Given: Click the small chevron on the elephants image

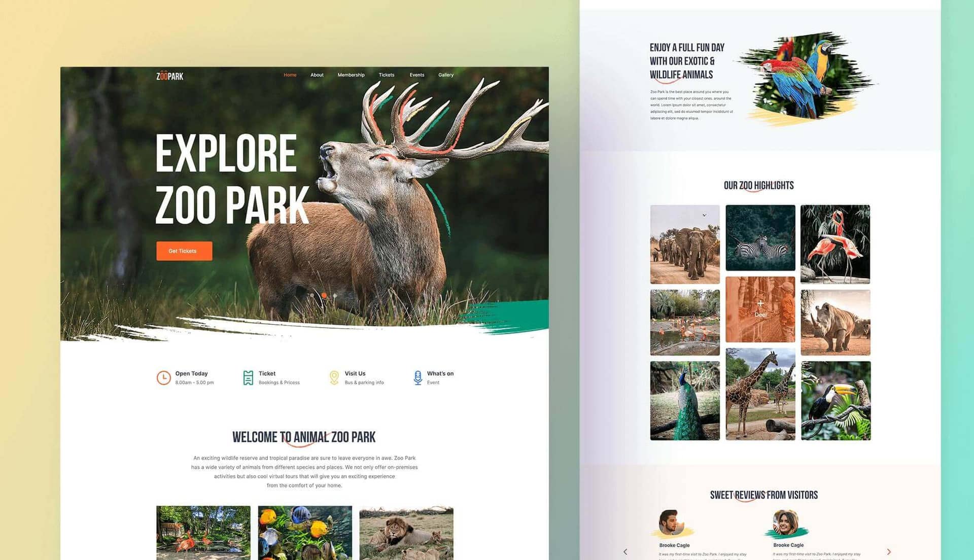Looking at the screenshot, I should pos(704,215).
